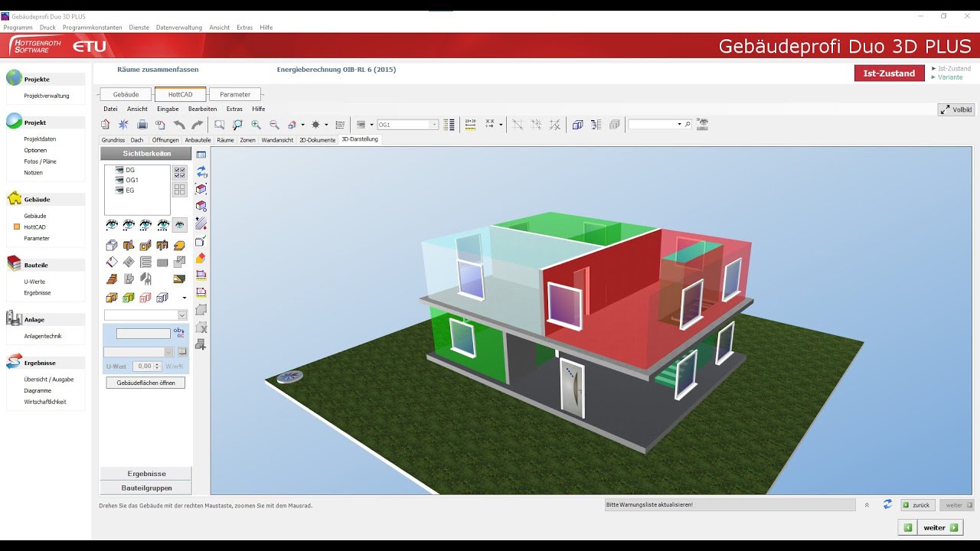Screen dimensions: 980x551
Task: Toggle the third eye visibility preset
Action: 145,224
